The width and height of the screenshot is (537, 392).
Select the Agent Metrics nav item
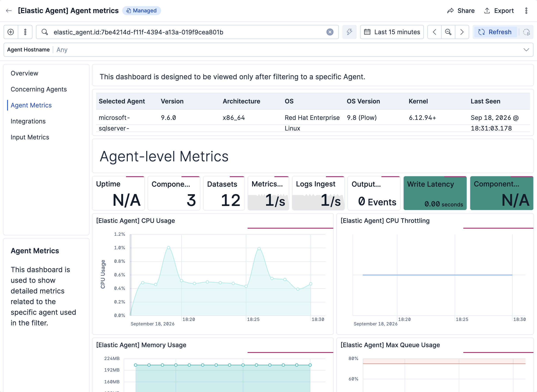click(31, 105)
